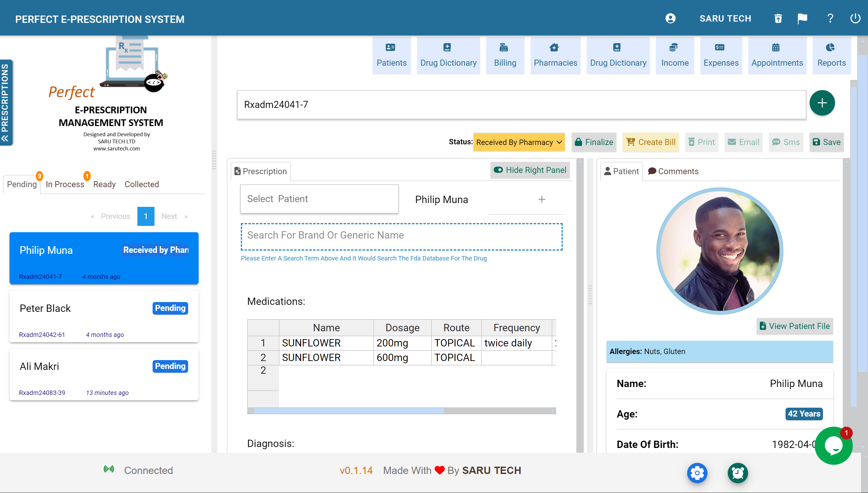
Task: Open the Income module
Action: (675, 56)
